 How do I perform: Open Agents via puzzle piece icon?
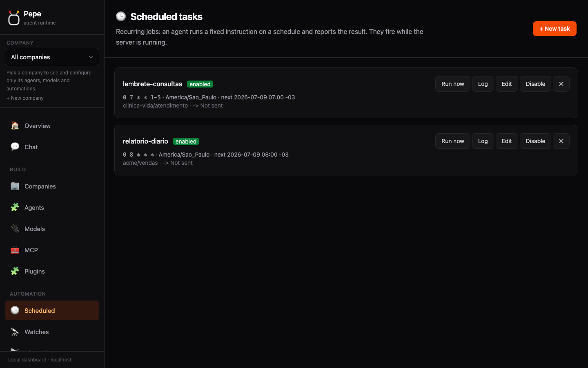point(15,207)
